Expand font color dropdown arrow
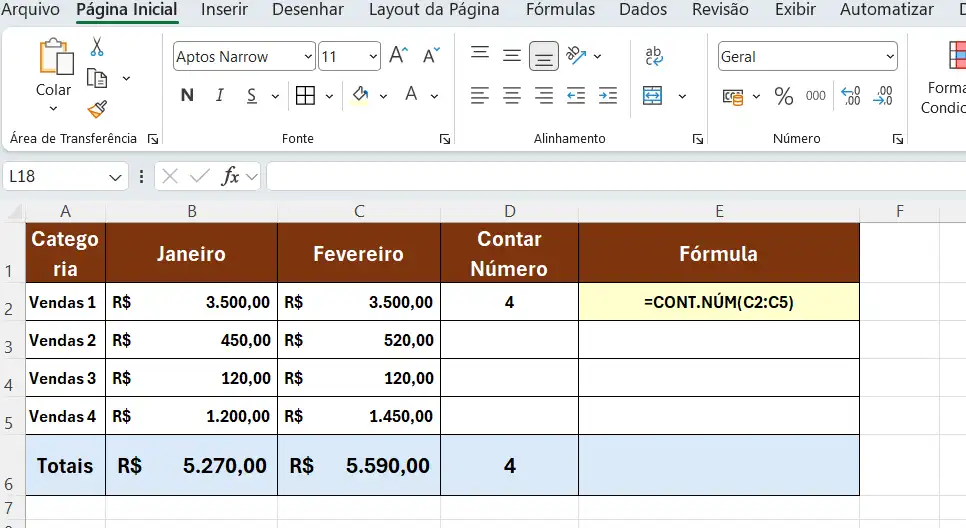 [x=434, y=96]
